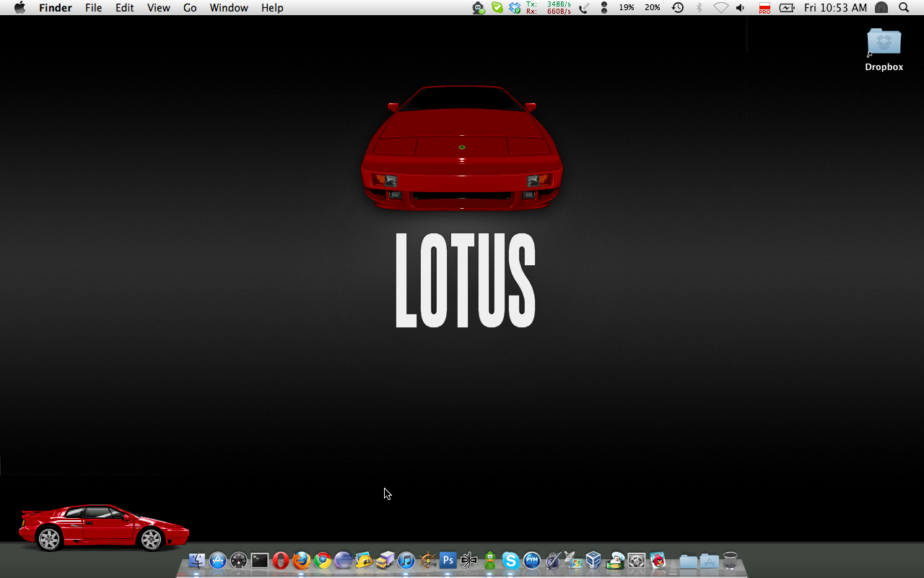Viewport: 924px width, 578px height.
Task: Open iTunes from the dock
Action: [x=406, y=561]
